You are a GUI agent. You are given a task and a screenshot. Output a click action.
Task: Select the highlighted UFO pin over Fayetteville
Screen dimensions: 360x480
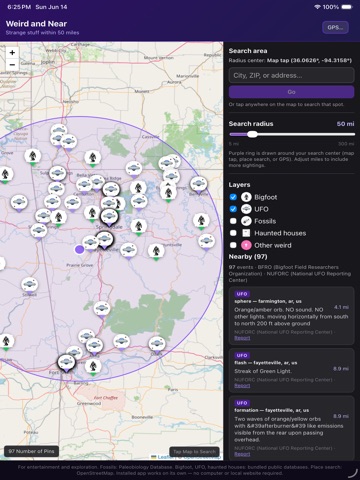pyautogui.click(x=105, y=239)
